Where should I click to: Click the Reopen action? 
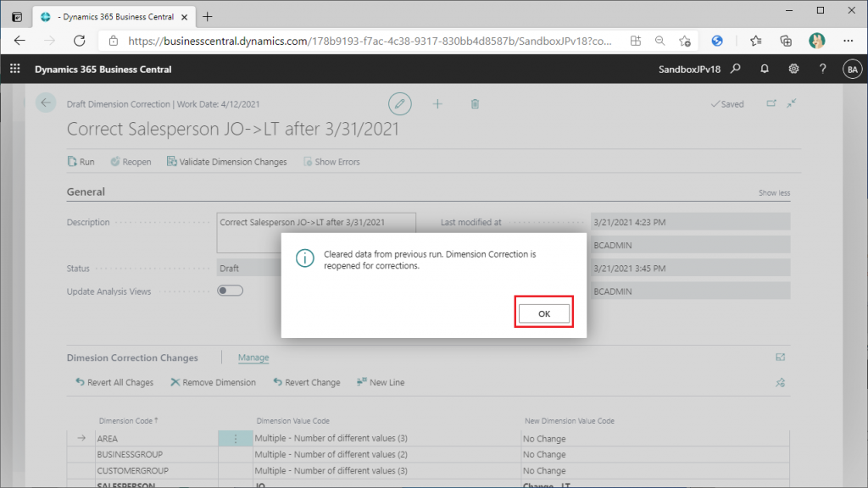[131, 162]
